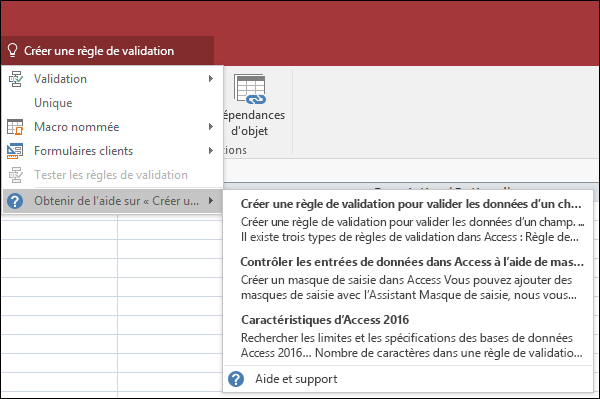
Task: Expand the Formulaires clients submenu arrow
Action: pyautogui.click(x=210, y=151)
